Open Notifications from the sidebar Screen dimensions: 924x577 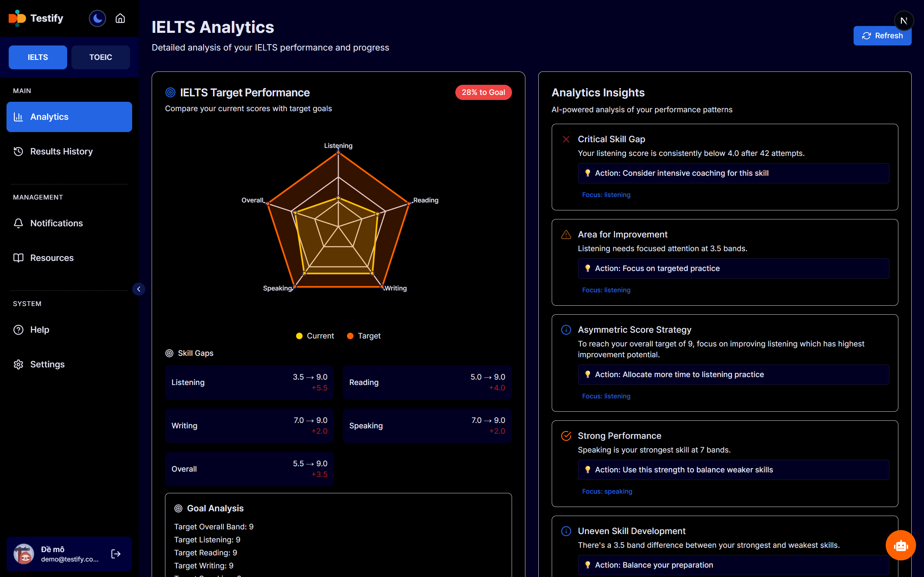[56, 223]
